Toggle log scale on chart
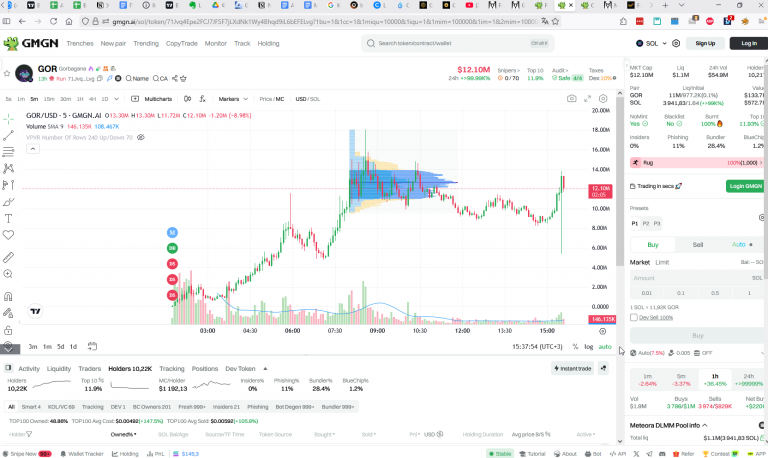This screenshot has width=768, height=458. (x=588, y=347)
